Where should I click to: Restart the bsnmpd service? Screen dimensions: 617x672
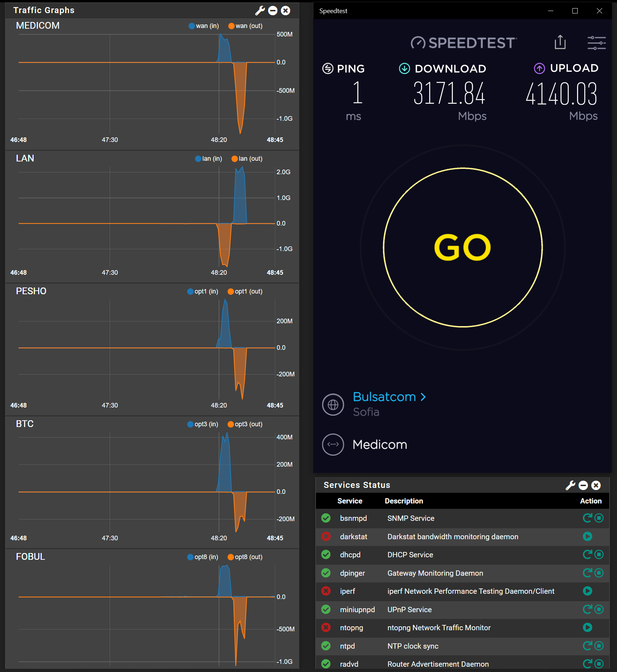click(x=587, y=518)
